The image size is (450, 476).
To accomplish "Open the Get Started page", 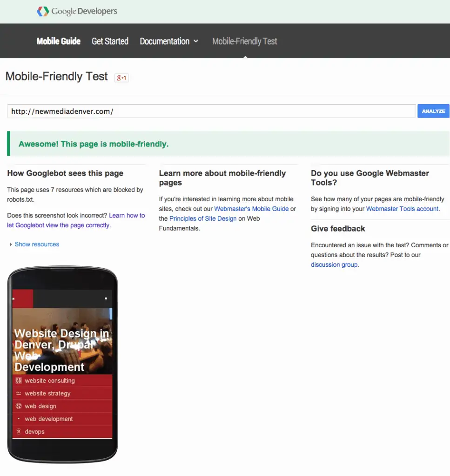I will pyautogui.click(x=110, y=41).
